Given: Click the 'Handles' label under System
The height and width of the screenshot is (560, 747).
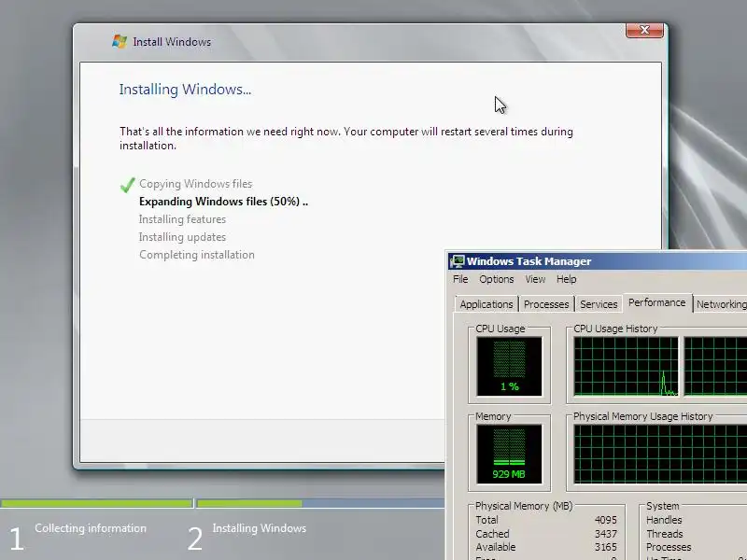Looking at the screenshot, I should pos(664,520).
